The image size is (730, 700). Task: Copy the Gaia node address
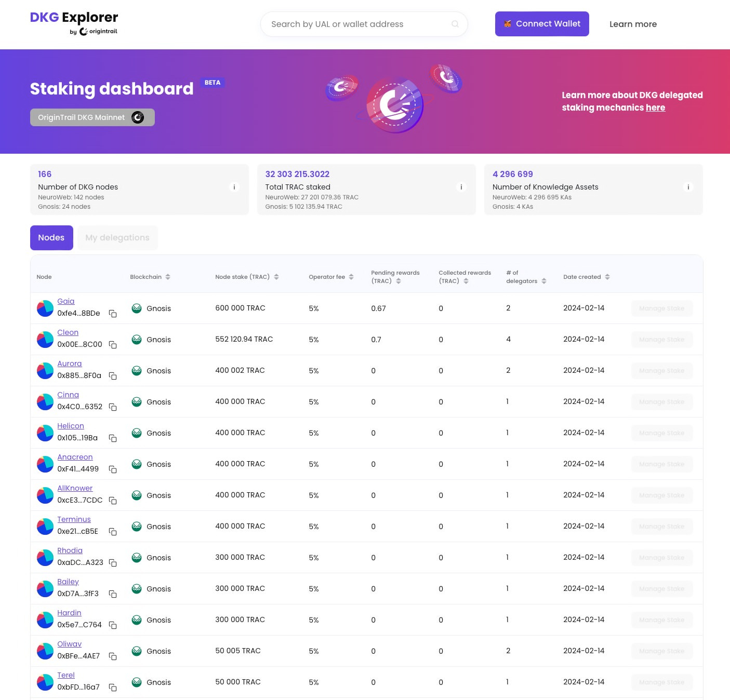click(x=113, y=314)
